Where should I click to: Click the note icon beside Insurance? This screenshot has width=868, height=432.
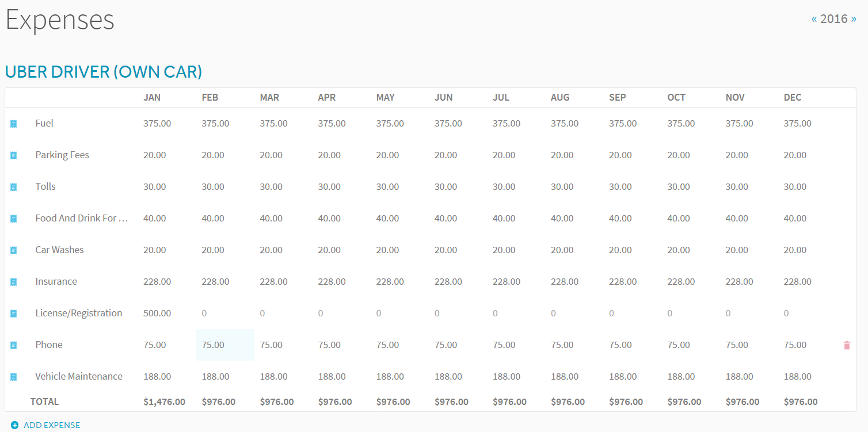[14, 282]
